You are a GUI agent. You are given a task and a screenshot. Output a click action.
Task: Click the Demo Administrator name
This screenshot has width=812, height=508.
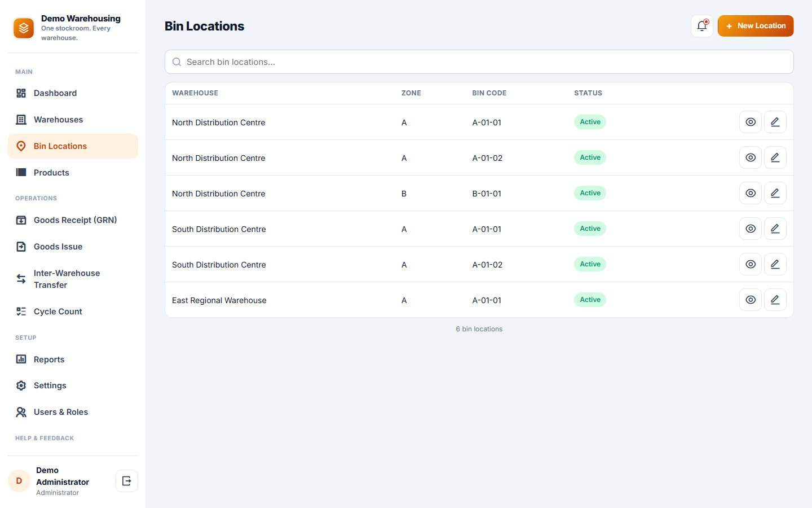pos(63,476)
